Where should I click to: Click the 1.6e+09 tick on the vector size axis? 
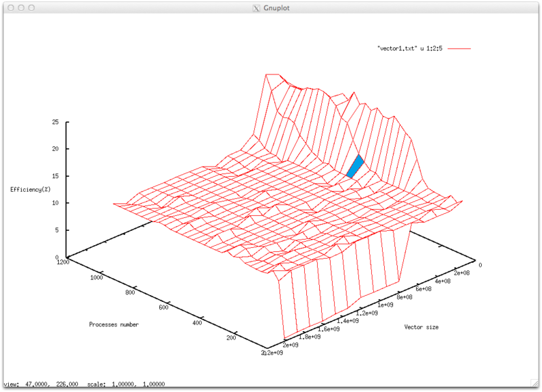329,329
